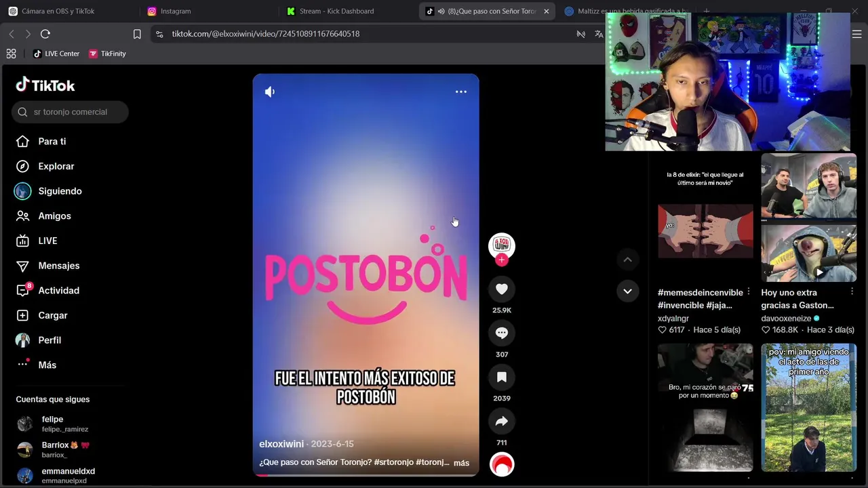This screenshot has width=868, height=488.
Task: Expand the caption with 'más'
Action: (461, 463)
